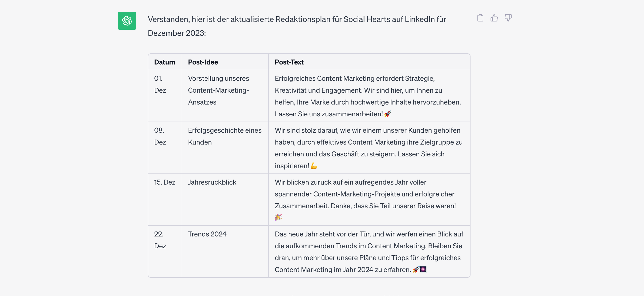Click the ChatGPT logo avatar
The height and width of the screenshot is (296, 644).
(x=127, y=21)
